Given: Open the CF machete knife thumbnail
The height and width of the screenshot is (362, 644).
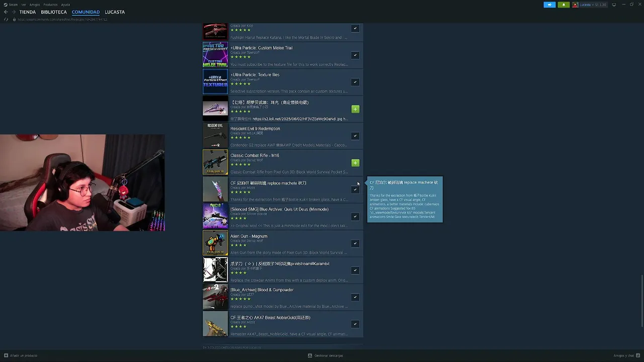Looking at the screenshot, I should [215, 189].
